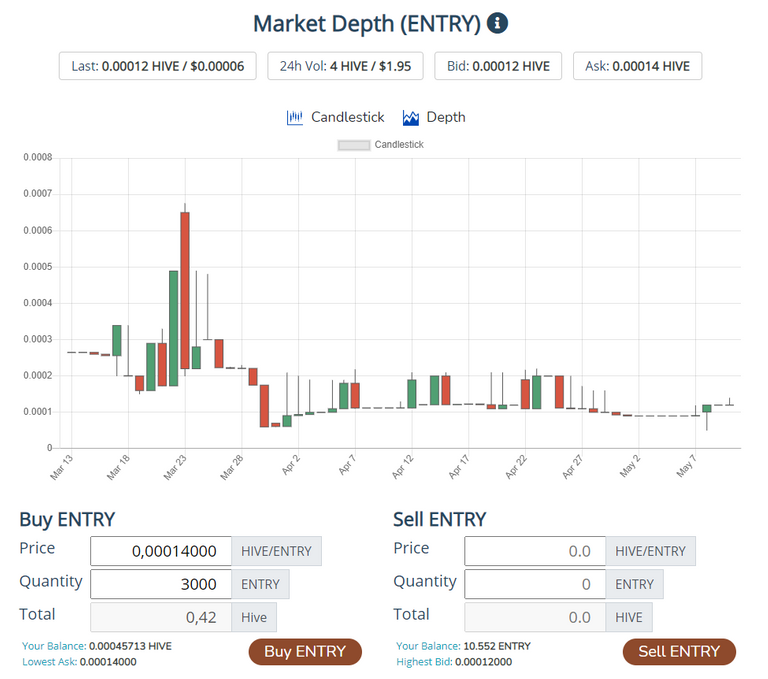The image size is (768, 679).
Task: Click the Bid 0.00012 HIVE box
Action: [x=498, y=66]
